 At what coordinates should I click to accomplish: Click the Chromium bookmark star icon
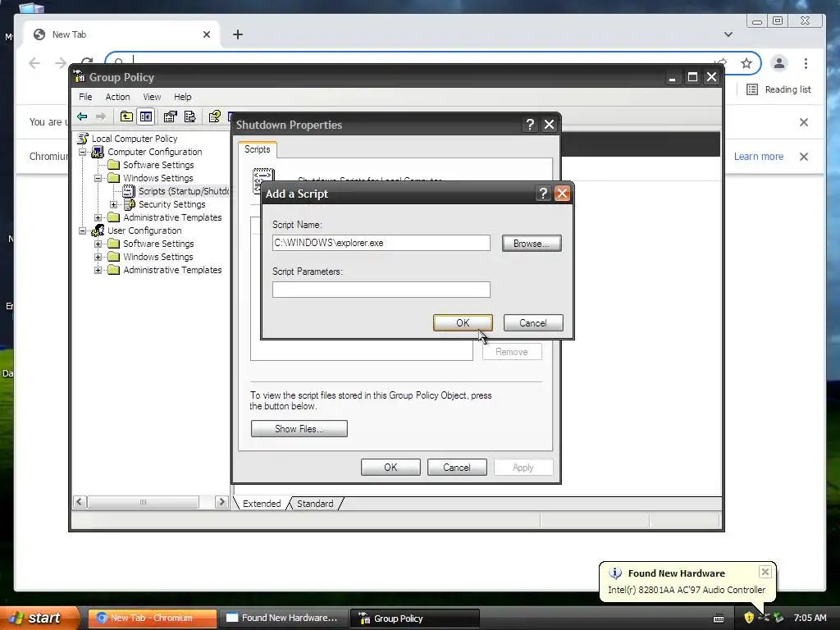point(746,64)
